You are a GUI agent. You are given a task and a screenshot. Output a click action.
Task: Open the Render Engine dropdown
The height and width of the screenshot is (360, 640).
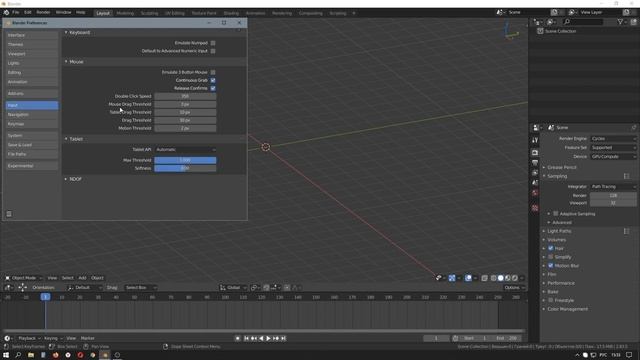click(x=613, y=139)
